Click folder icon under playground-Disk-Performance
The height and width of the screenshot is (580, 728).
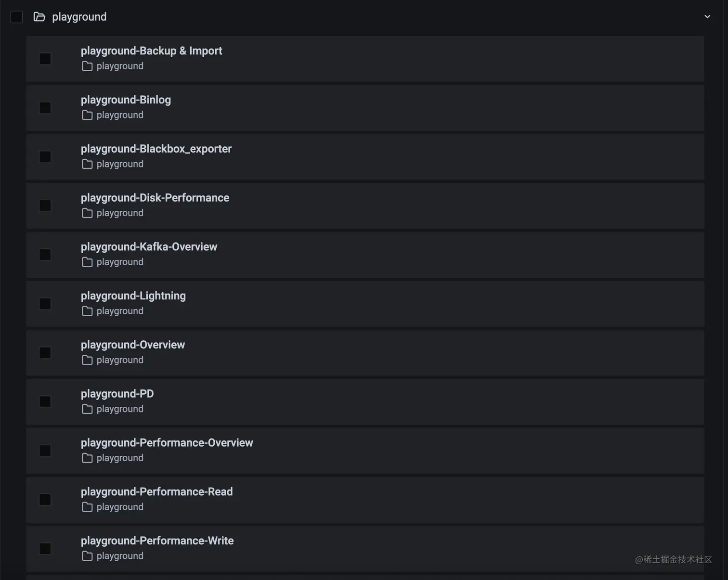pos(87,213)
